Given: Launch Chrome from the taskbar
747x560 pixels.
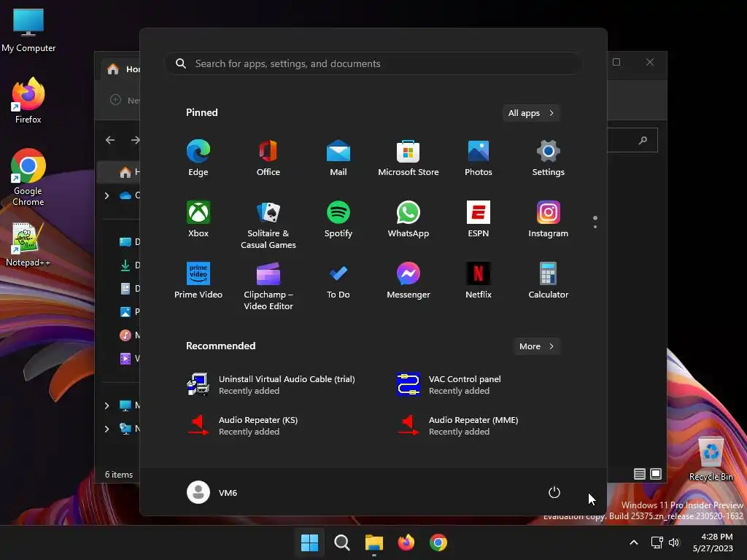Looking at the screenshot, I should tap(438, 542).
